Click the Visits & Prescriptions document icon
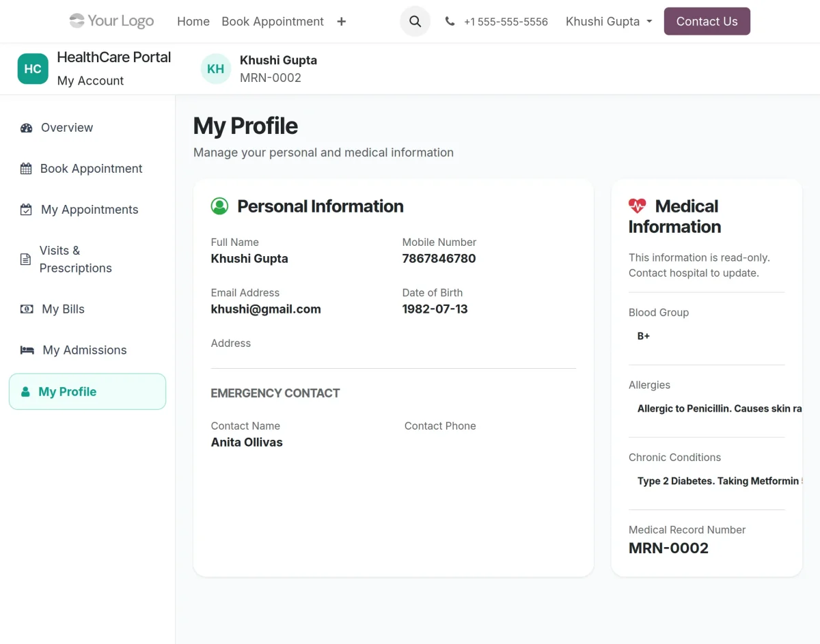Viewport: 820px width, 644px height. [x=25, y=260]
